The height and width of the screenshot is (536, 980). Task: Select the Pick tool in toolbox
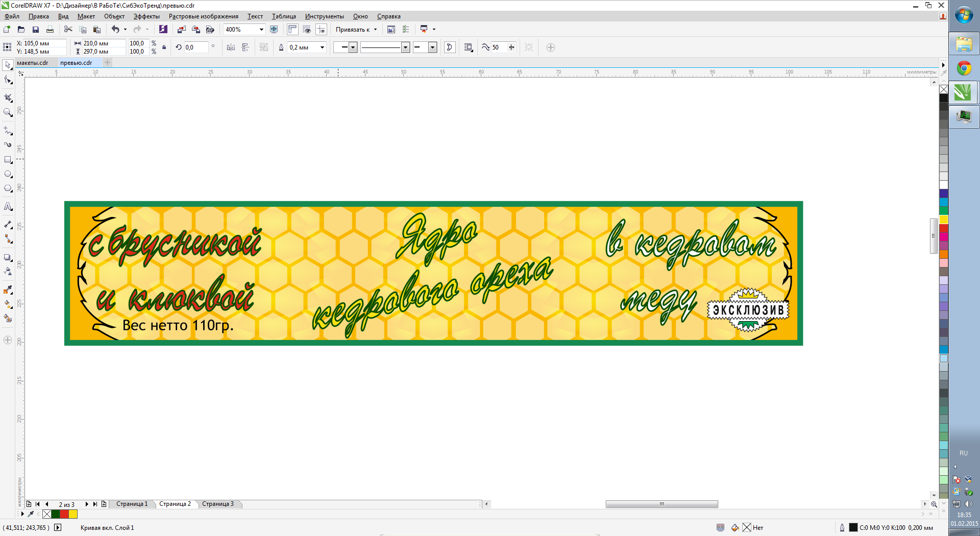click(x=8, y=65)
